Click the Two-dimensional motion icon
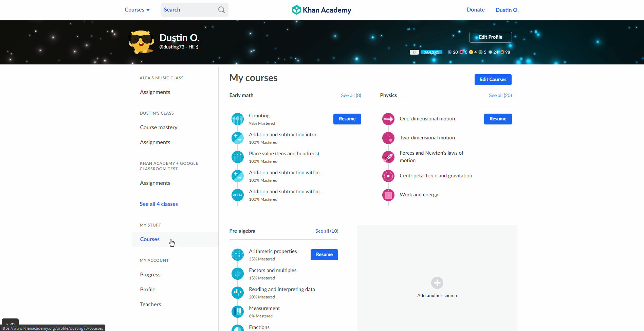This screenshot has width=644, height=331. pos(388,138)
